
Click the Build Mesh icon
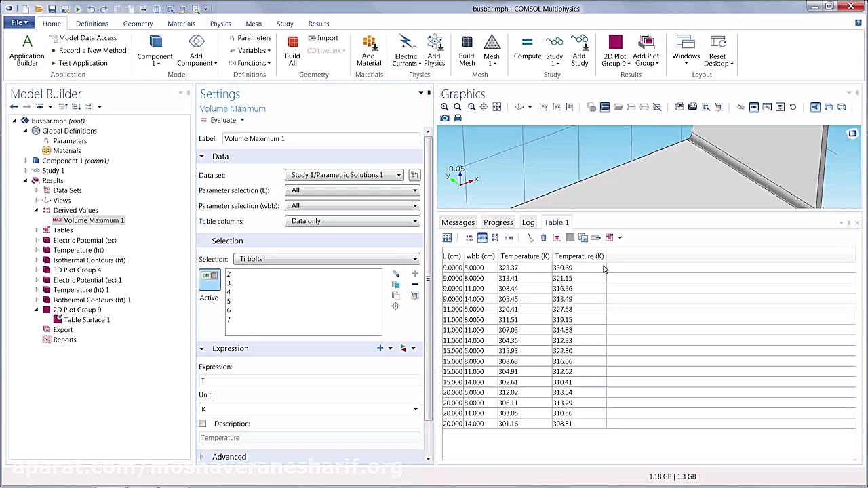pos(467,51)
